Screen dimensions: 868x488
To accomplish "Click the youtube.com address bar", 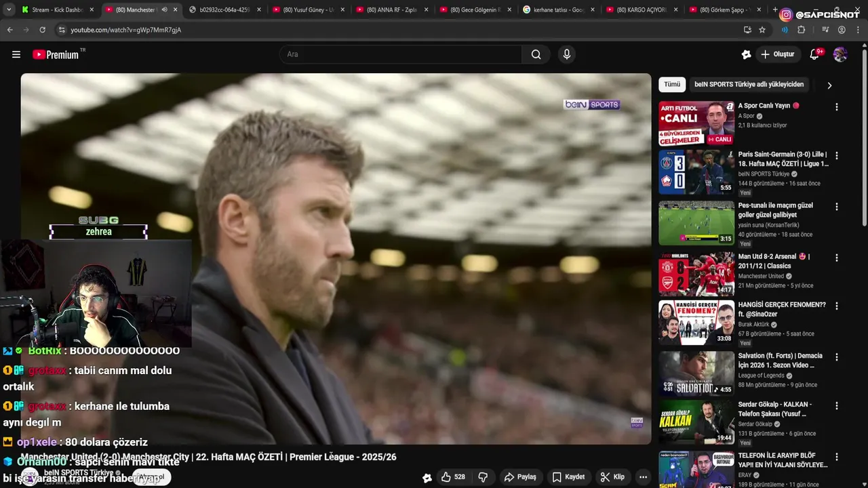I will [400, 30].
